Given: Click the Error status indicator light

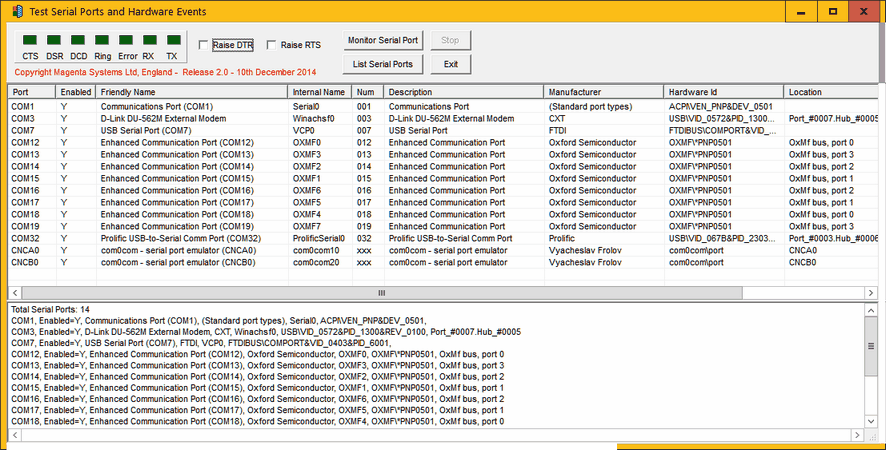Looking at the screenshot, I should coord(127,41).
